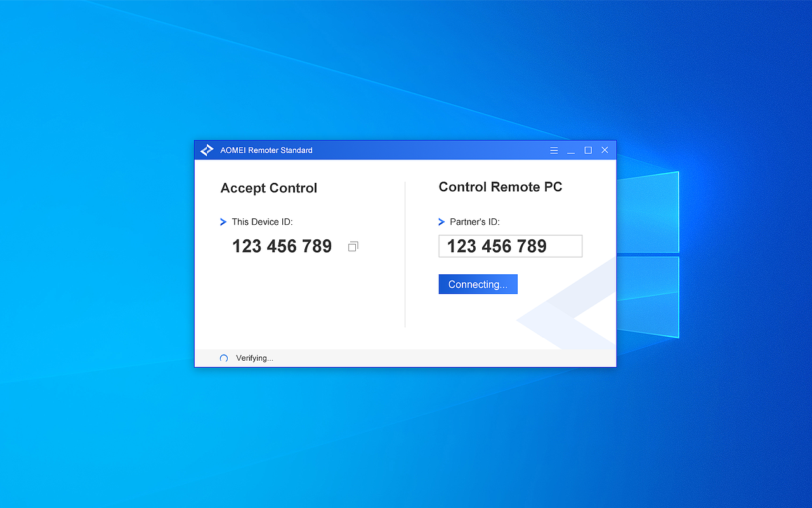Copy the device ID with copy icon
Screen dimensions: 812x508
[x=353, y=246]
